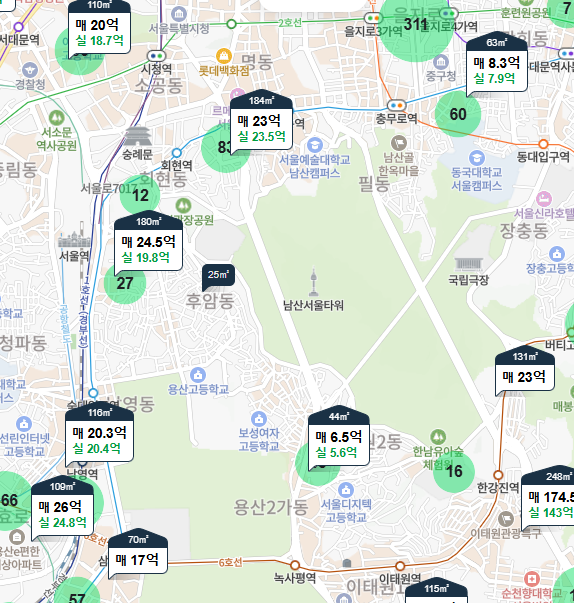Click the 서울신라호텔 hotel bed icon
This screenshot has height=603, width=574.
544,199
